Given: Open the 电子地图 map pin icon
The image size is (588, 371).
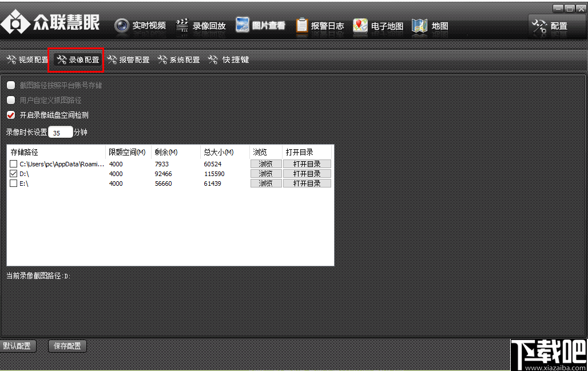Looking at the screenshot, I should tap(360, 26).
